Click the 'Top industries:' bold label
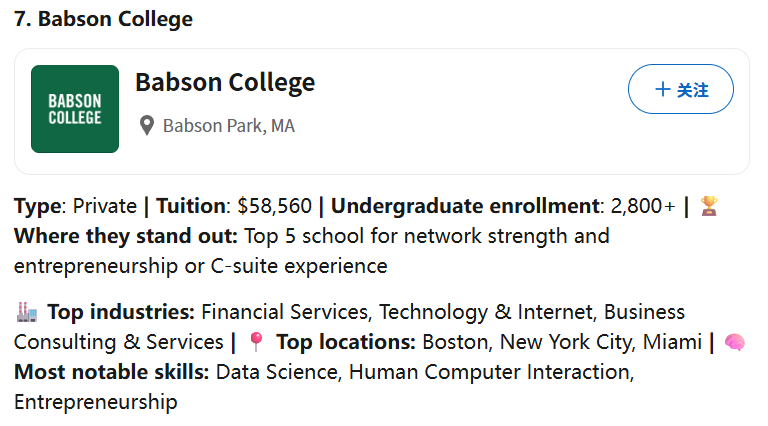The width and height of the screenshot is (768, 426). [121, 312]
